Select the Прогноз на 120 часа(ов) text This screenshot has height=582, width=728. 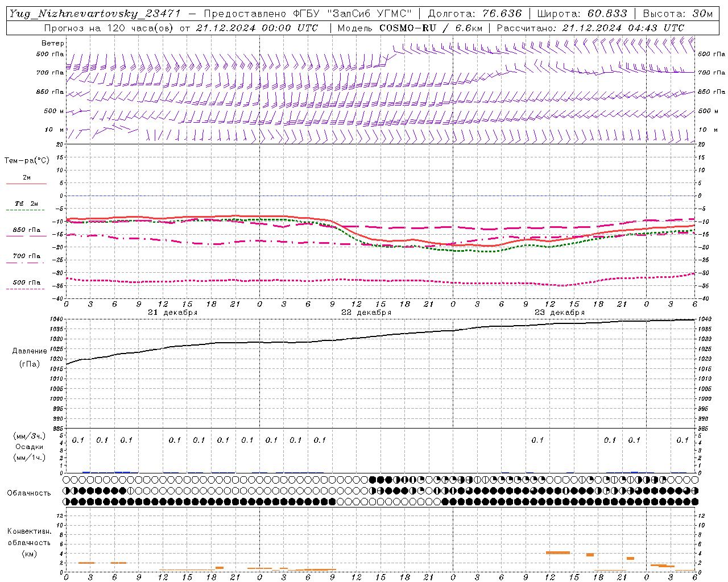pos(109,28)
